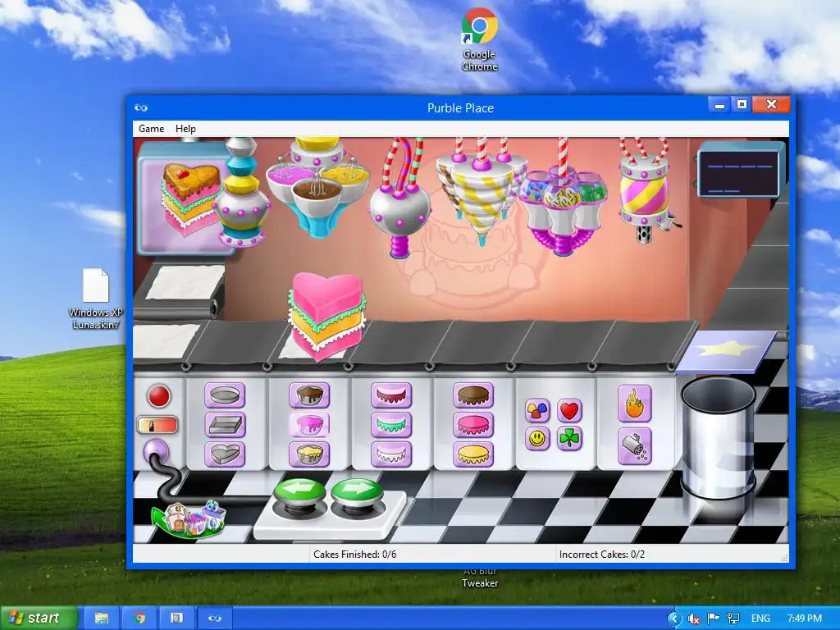The height and width of the screenshot is (630, 840).
Task: Click the sugar sprinkle shaker button
Action: pos(634,445)
